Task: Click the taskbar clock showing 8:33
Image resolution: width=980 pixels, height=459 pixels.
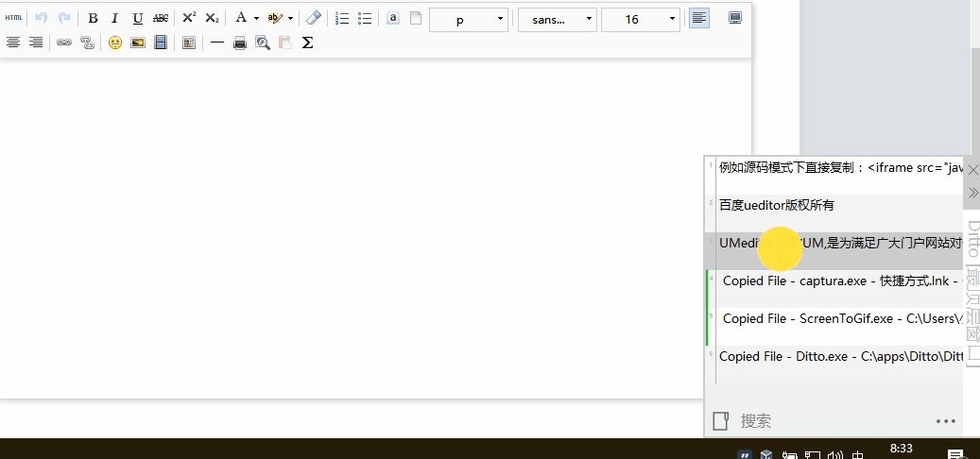Action: click(x=901, y=448)
